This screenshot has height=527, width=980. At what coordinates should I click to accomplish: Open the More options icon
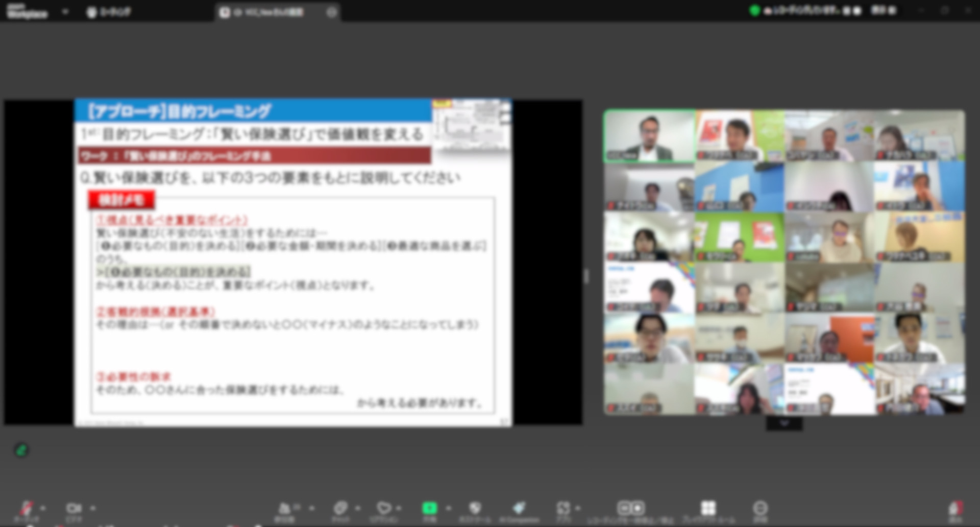[x=760, y=509]
